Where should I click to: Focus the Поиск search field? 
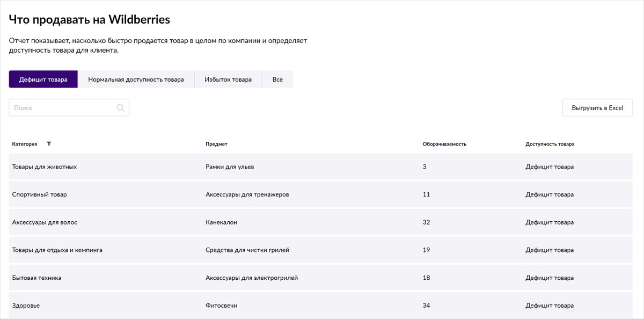point(69,108)
